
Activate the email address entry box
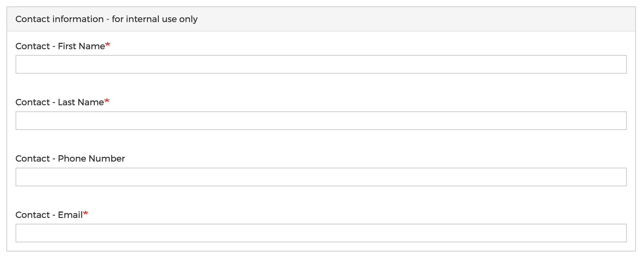point(321,233)
